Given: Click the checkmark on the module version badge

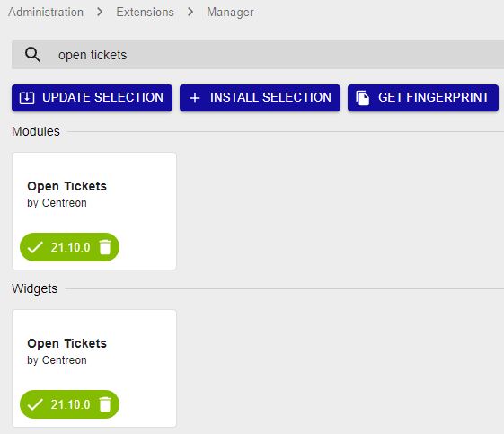Looking at the screenshot, I should tap(35, 247).
